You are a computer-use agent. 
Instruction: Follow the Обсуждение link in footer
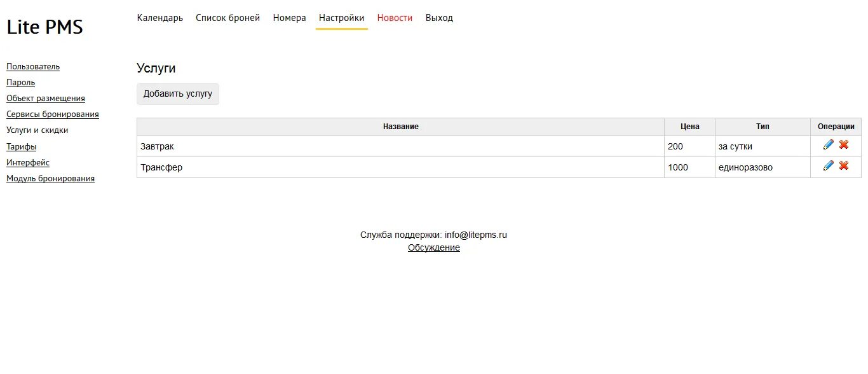tap(434, 247)
